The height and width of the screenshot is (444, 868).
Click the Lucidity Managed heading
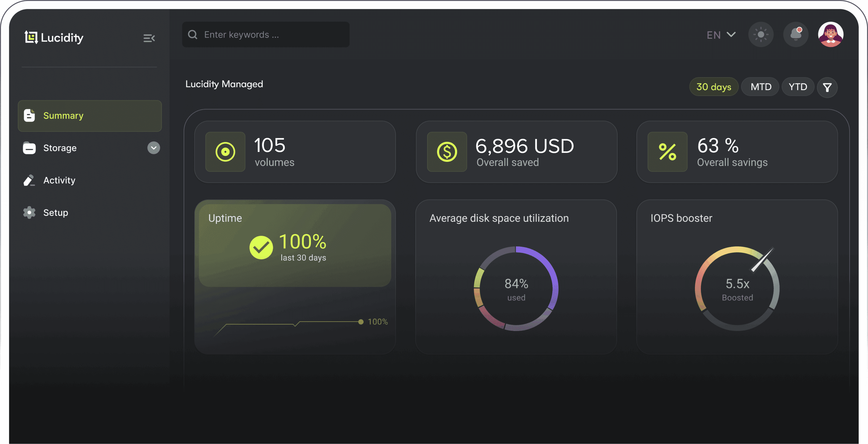point(224,84)
